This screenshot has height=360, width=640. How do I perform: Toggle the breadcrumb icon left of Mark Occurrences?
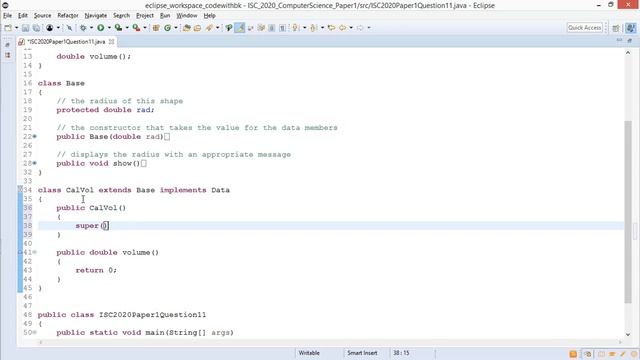coord(229,28)
